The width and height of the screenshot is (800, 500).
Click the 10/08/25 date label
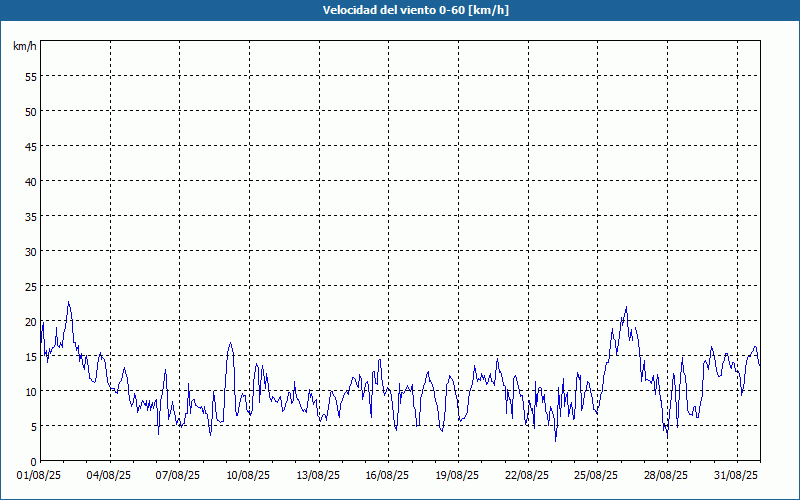pyautogui.click(x=248, y=476)
